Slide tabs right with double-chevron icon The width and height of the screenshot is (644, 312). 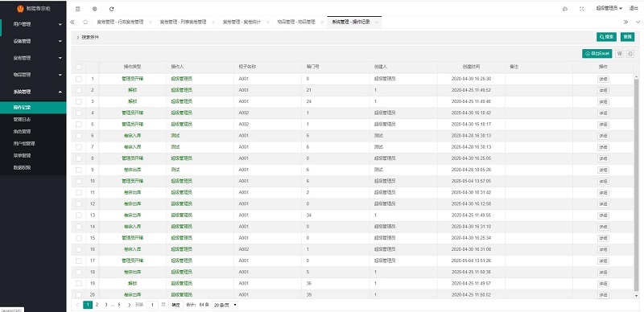[625, 23]
